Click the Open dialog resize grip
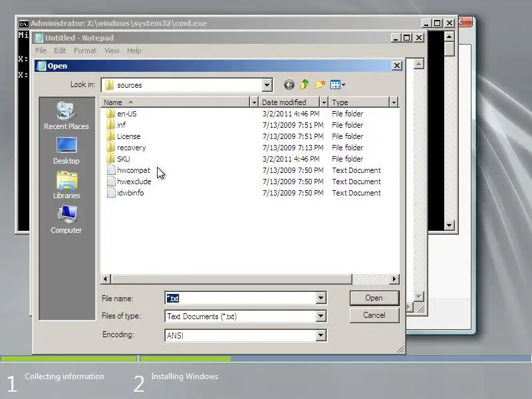This screenshot has width=532, height=399. (x=400, y=349)
